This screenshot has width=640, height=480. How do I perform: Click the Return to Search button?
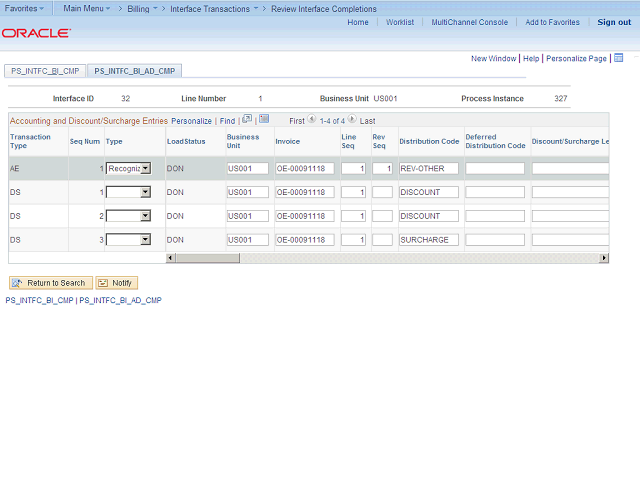[x=50, y=283]
